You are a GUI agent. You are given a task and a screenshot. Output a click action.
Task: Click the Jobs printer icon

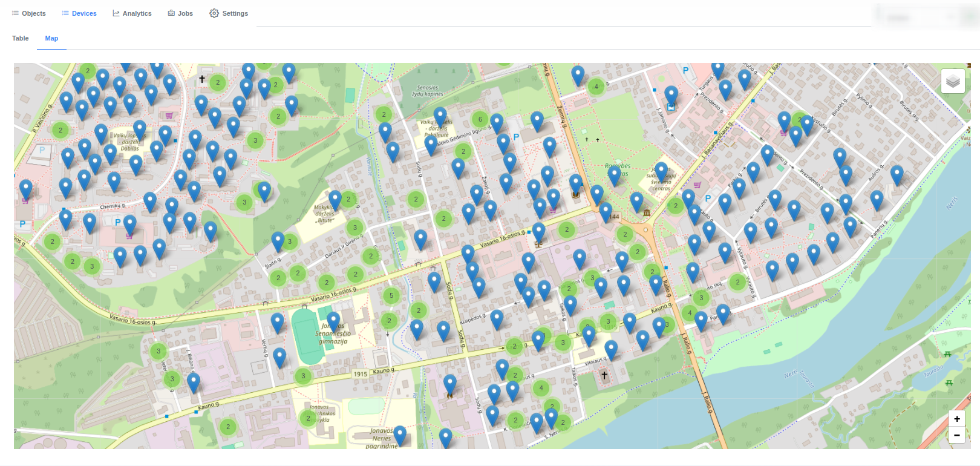[171, 13]
